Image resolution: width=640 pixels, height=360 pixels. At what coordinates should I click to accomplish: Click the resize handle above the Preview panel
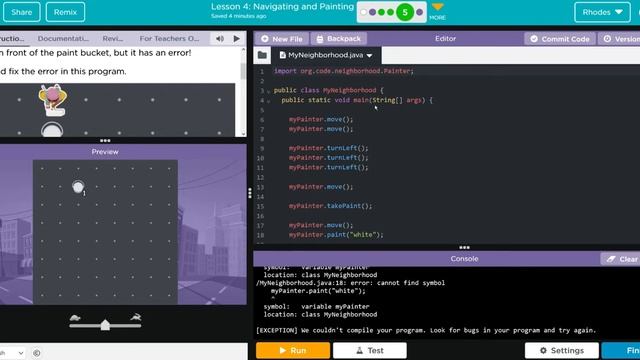click(105, 140)
